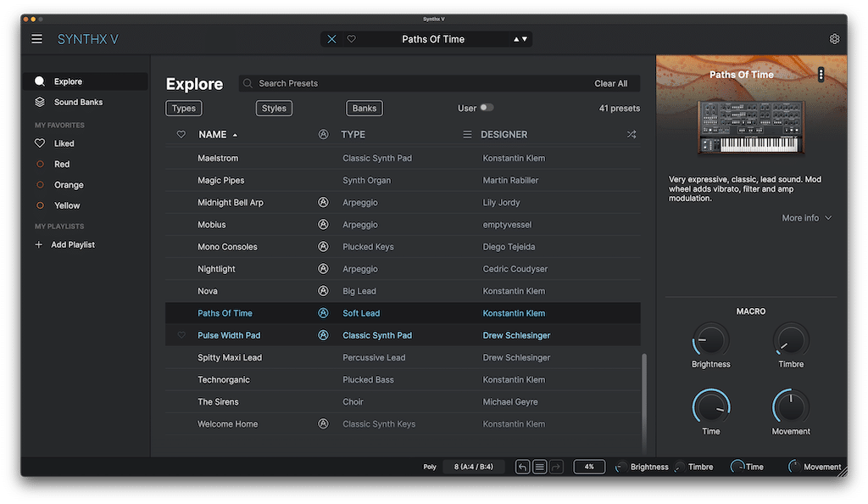Sort presets by the DESIGNER column header
The image size is (868, 504).
point(504,135)
